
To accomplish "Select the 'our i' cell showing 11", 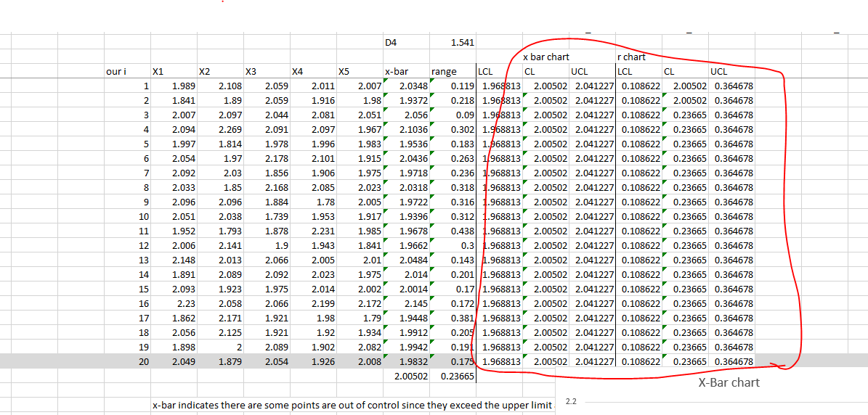I will tap(127, 231).
